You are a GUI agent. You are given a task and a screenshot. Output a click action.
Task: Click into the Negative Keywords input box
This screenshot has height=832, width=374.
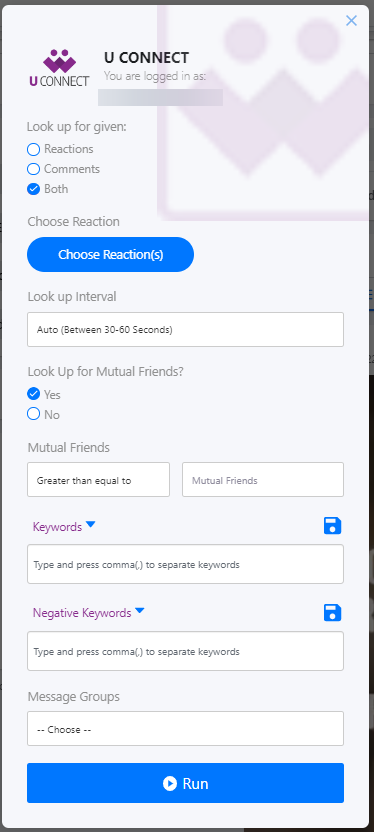(185, 651)
